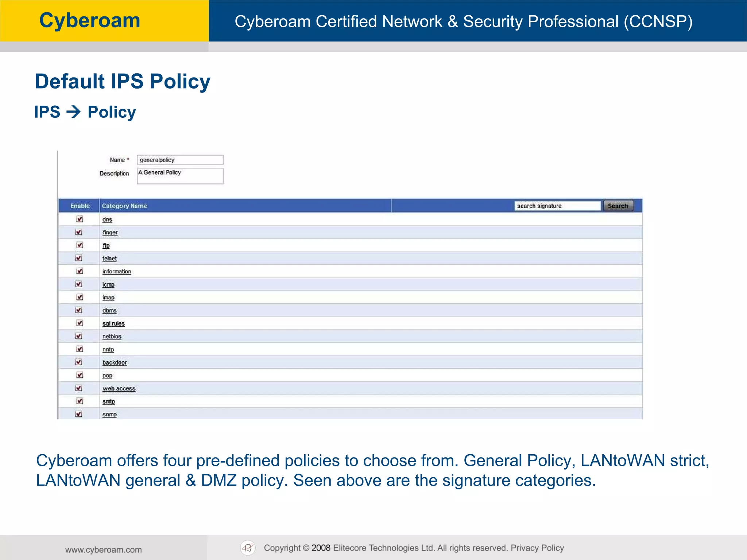
Task: Open the finger category link
Action: tap(110, 233)
